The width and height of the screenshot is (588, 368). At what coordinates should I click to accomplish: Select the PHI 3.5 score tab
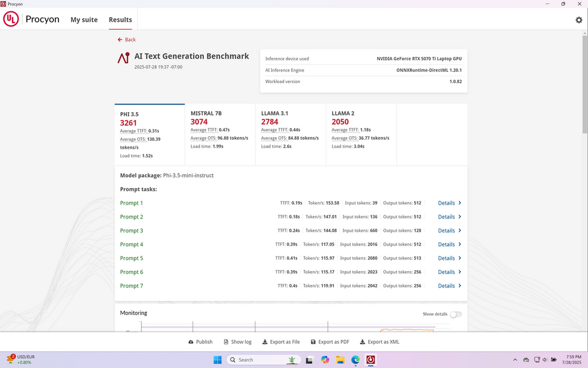tap(150, 135)
